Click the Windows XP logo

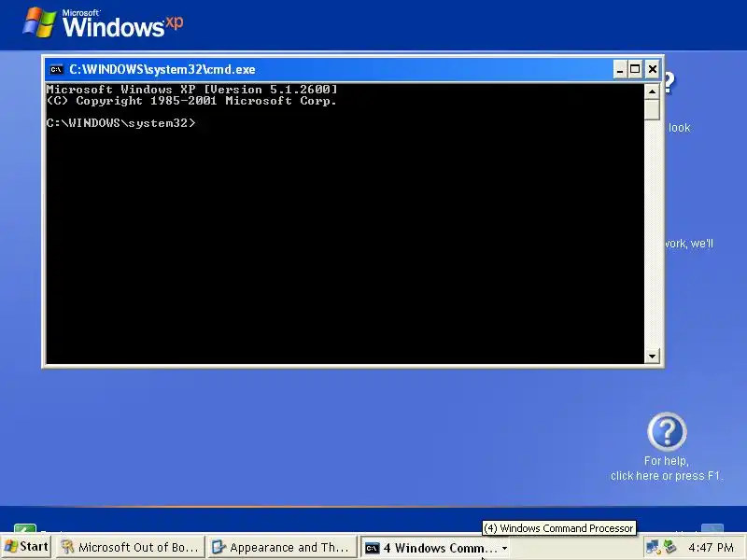(103, 22)
